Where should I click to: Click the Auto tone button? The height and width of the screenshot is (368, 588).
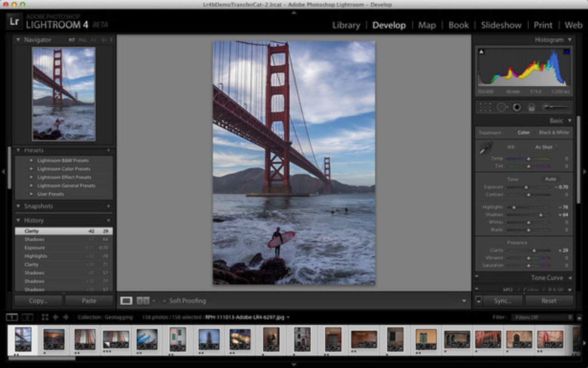click(x=551, y=179)
